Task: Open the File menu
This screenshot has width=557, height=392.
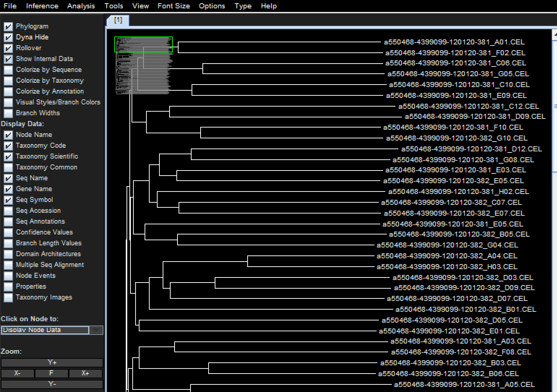Action: click(x=10, y=6)
